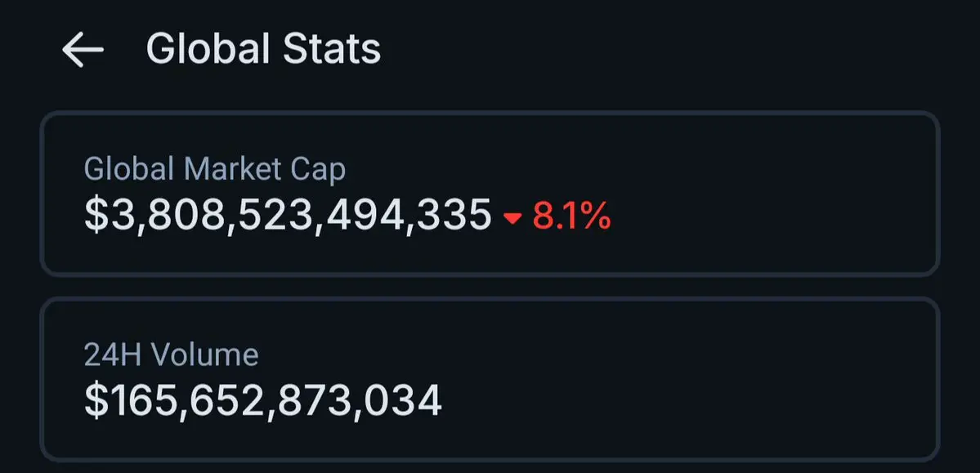
Task: Tap the word Global in the header
Action: (x=208, y=49)
